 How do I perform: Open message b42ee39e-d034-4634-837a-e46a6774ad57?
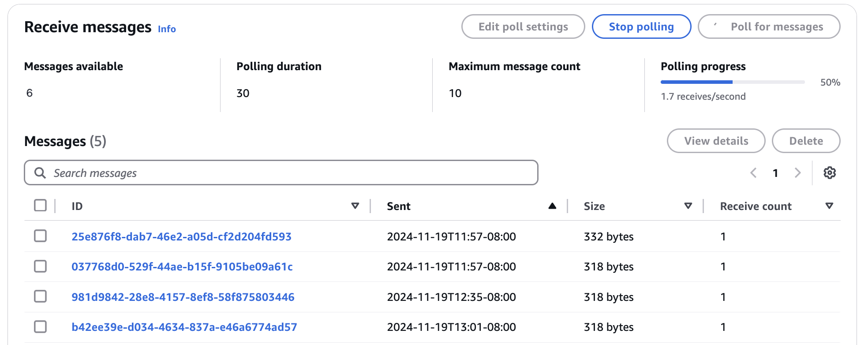[x=184, y=327]
